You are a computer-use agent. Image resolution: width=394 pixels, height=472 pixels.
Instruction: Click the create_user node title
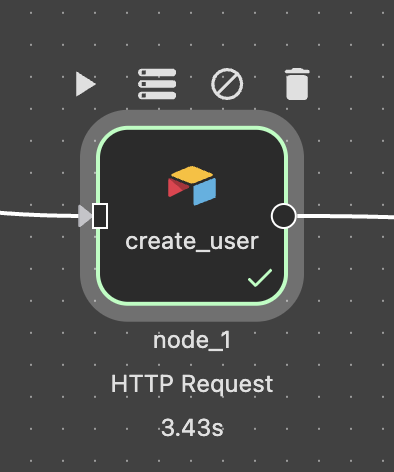(x=192, y=241)
